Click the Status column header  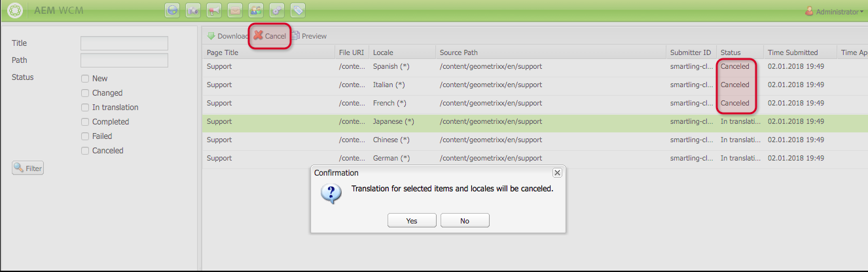[731, 52]
